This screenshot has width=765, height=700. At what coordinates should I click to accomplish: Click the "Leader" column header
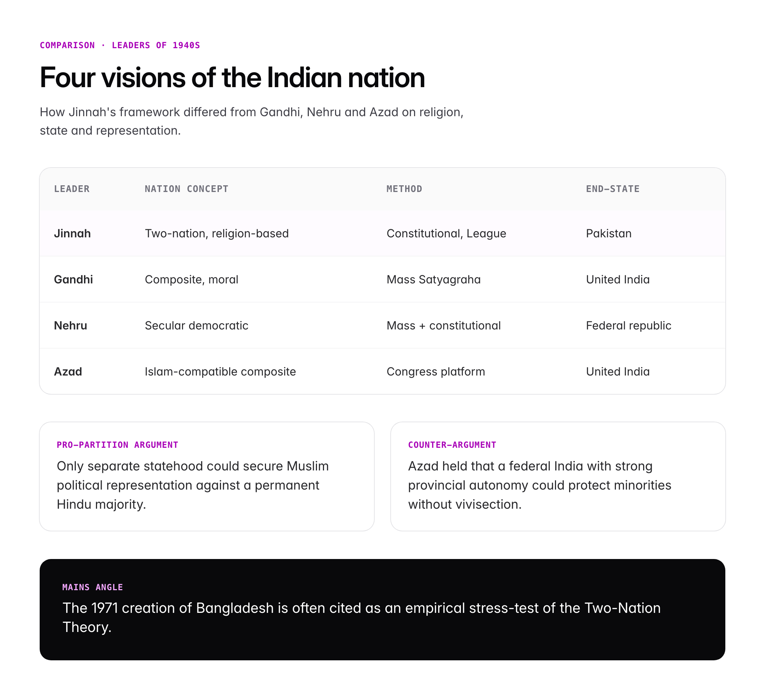[72, 189]
